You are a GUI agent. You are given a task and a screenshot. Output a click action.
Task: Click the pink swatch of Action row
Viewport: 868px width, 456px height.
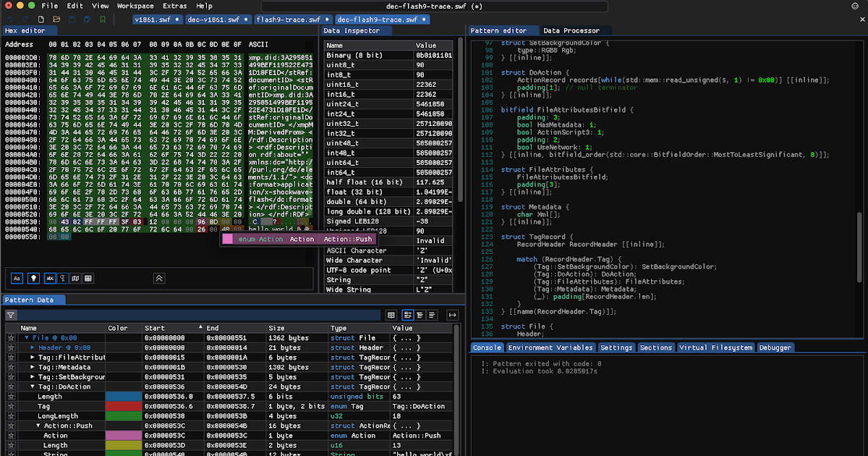tap(123, 436)
